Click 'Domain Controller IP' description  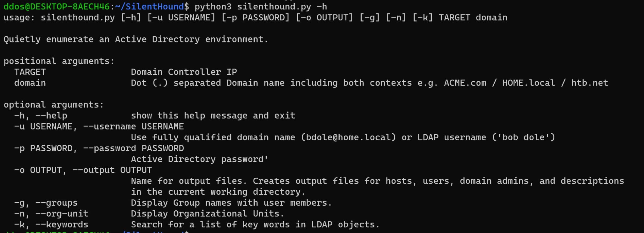184,72
